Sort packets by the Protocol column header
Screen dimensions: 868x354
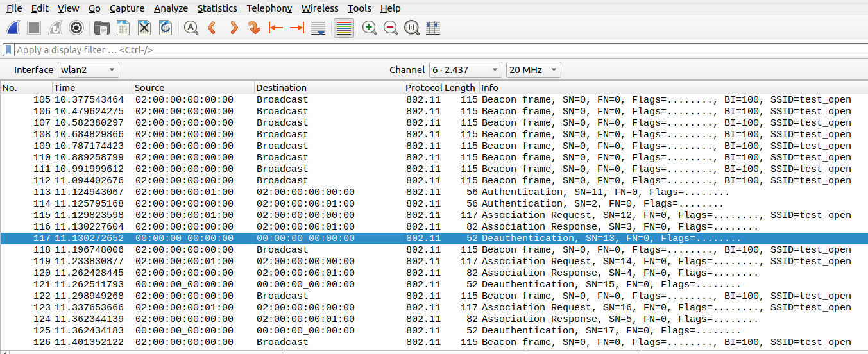(x=423, y=88)
